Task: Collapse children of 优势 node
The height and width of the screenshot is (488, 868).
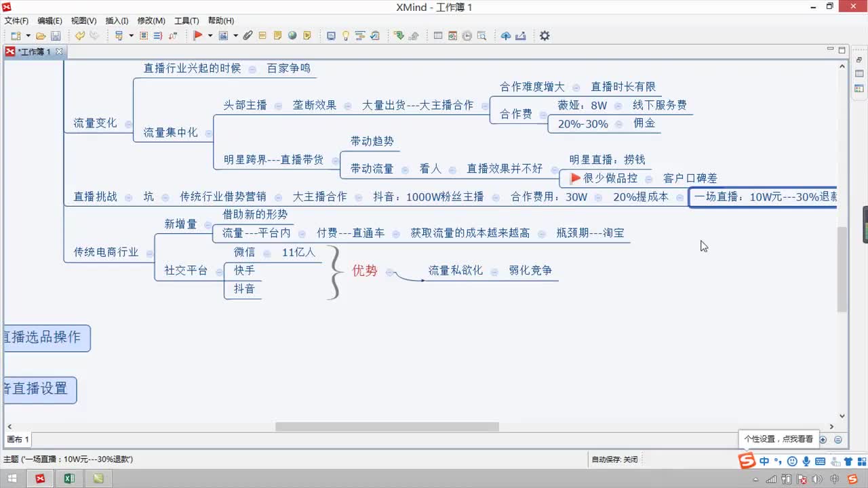Action: (x=389, y=272)
